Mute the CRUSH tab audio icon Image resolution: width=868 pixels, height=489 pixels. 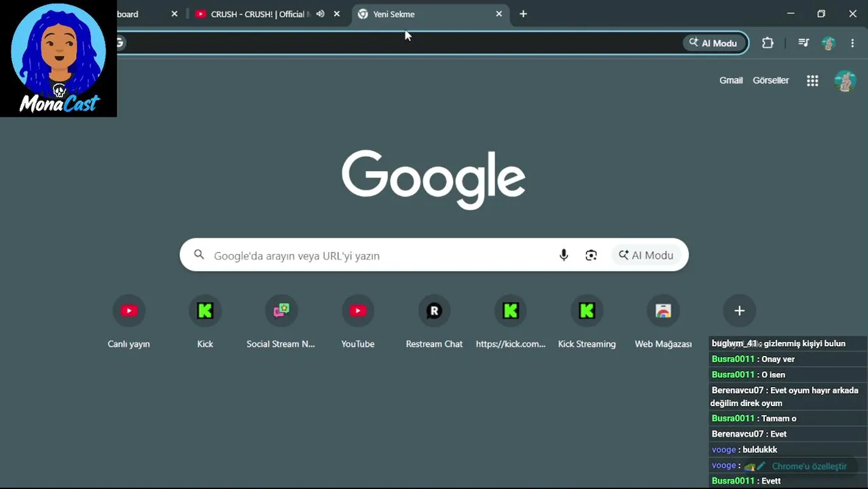click(320, 14)
